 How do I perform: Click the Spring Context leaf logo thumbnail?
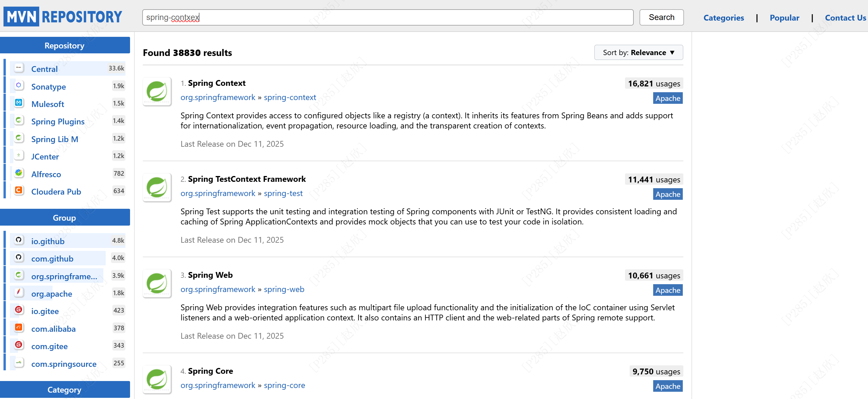coord(157,92)
